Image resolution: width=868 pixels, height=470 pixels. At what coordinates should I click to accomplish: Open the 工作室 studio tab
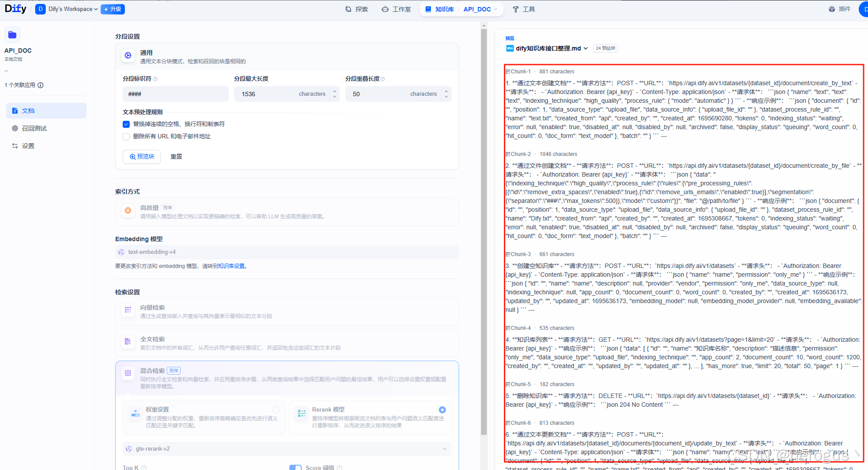(x=396, y=9)
